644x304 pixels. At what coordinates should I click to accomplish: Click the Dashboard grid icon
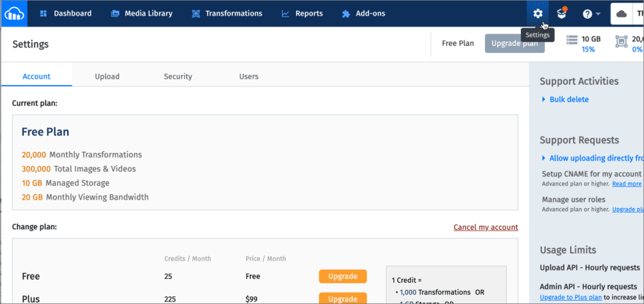coord(43,14)
